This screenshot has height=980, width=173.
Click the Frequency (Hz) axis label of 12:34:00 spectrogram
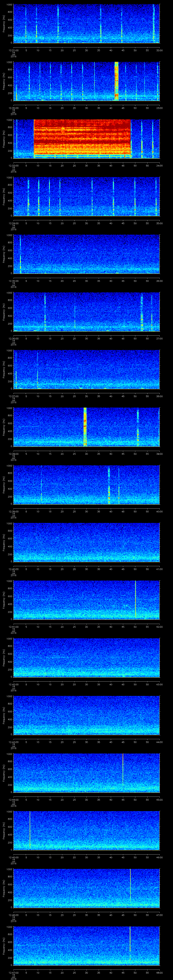4,196
